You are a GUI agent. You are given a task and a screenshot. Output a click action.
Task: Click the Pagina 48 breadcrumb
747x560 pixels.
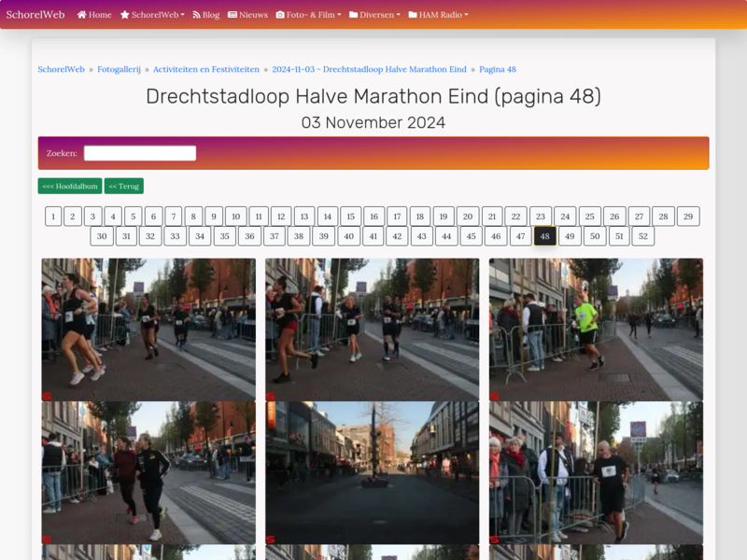click(498, 69)
